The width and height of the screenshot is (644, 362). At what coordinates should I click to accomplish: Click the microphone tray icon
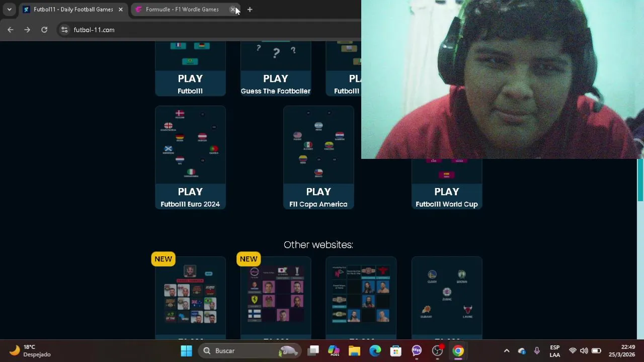pyautogui.click(x=537, y=351)
